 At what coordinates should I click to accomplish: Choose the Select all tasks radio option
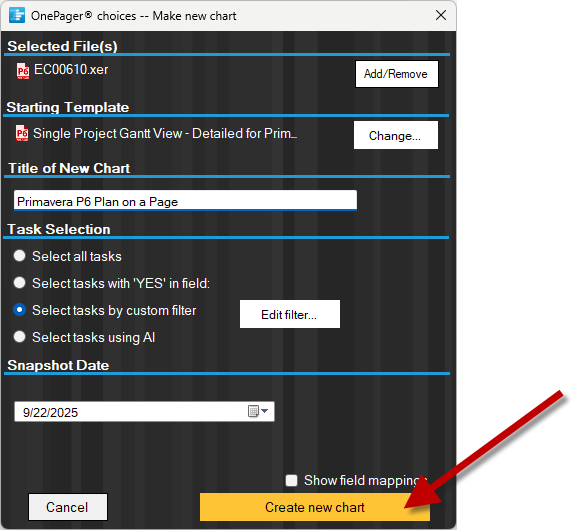[19, 255]
